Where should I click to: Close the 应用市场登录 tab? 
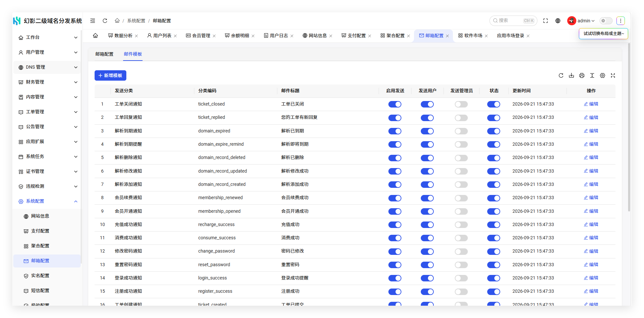coord(528,36)
